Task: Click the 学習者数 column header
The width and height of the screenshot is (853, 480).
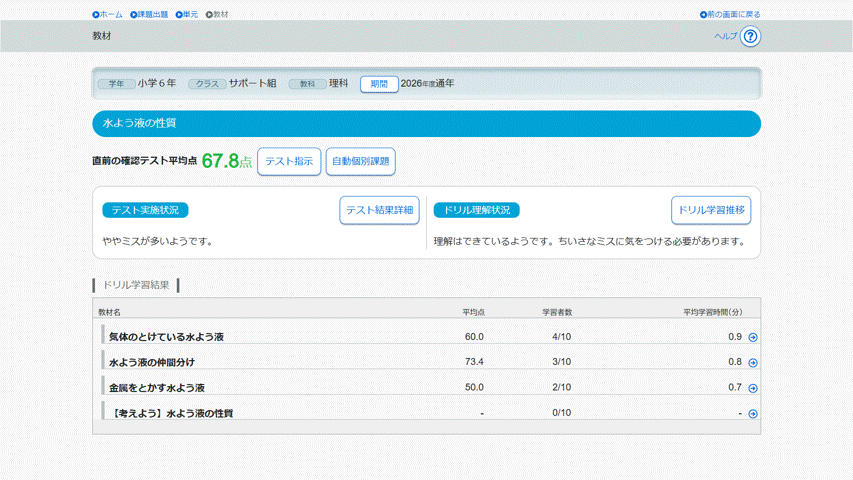Action: (x=557, y=312)
